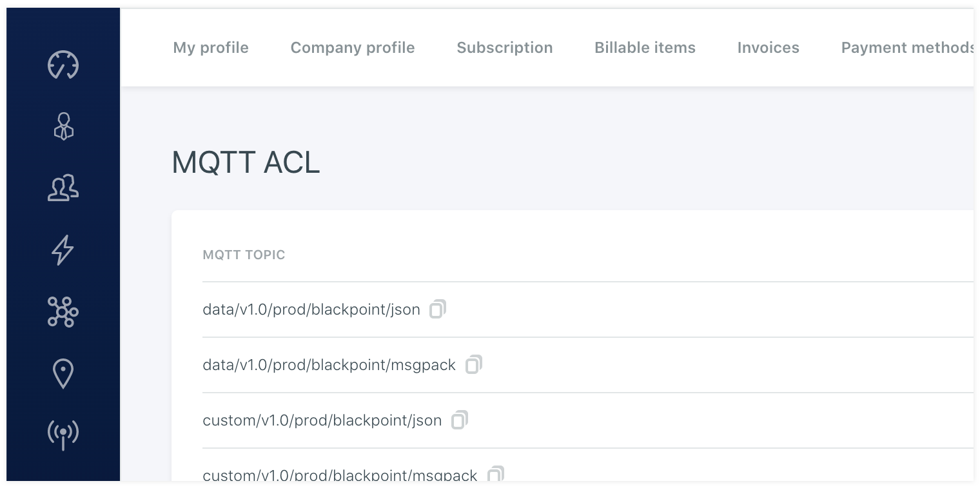Image resolution: width=980 pixels, height=490 pixels.
Task: Switch to the Payment methods tab
Action: (906, 48)
